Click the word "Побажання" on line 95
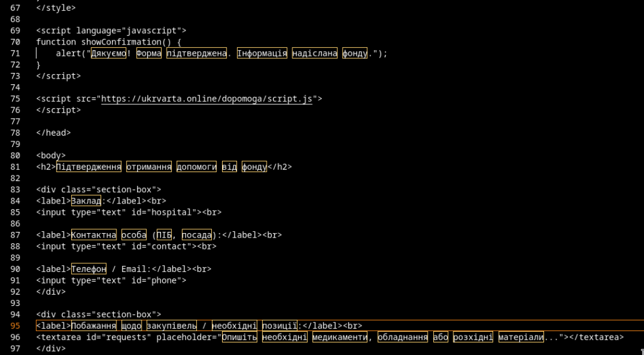644x355 pixels. tap(94, 326)
